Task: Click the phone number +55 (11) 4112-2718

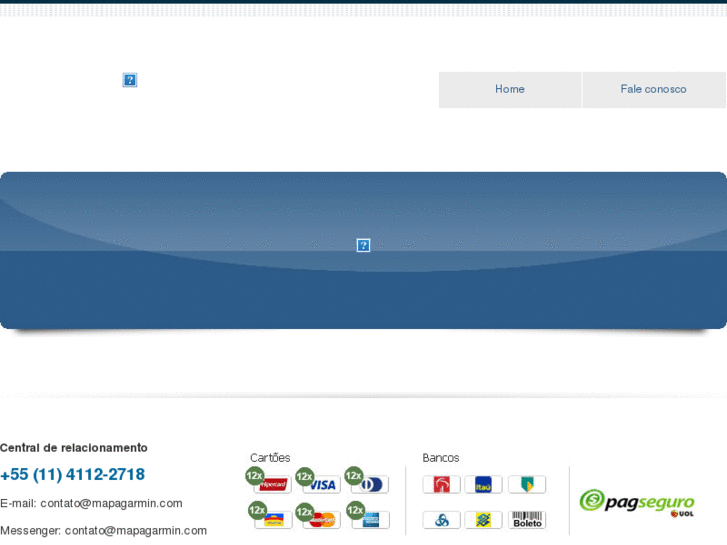Action: [x=72, y=474]
